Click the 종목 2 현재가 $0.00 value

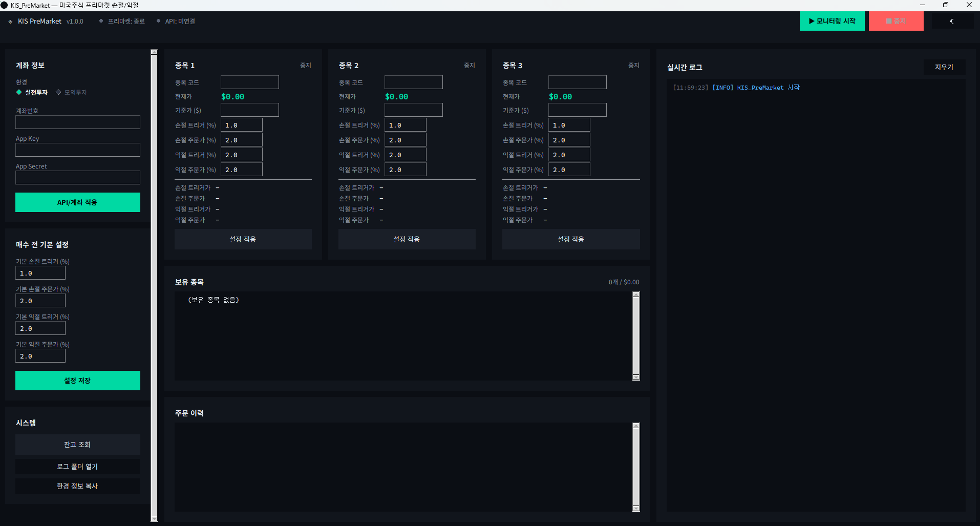(397, 96)
